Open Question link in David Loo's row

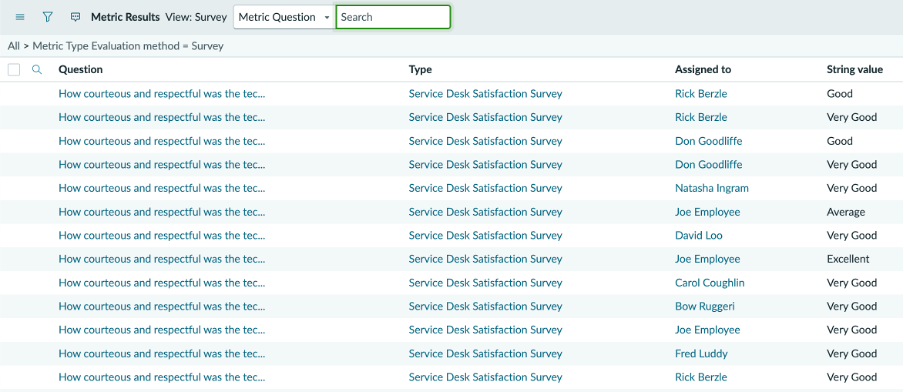162,235
